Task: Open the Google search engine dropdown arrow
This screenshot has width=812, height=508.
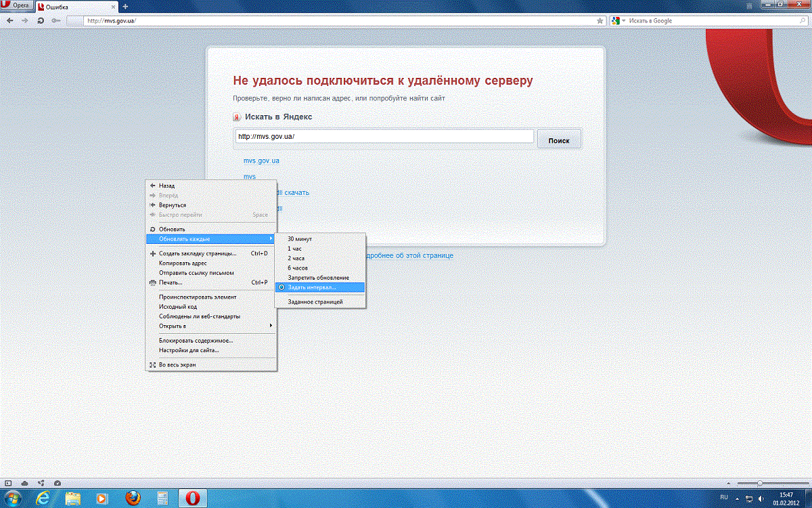Action: coord(624,21)
